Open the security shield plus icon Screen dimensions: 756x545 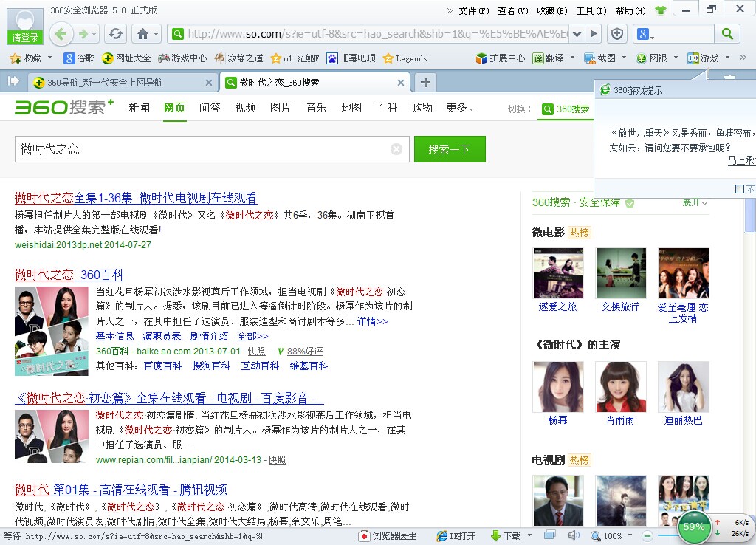coord(616,34)
